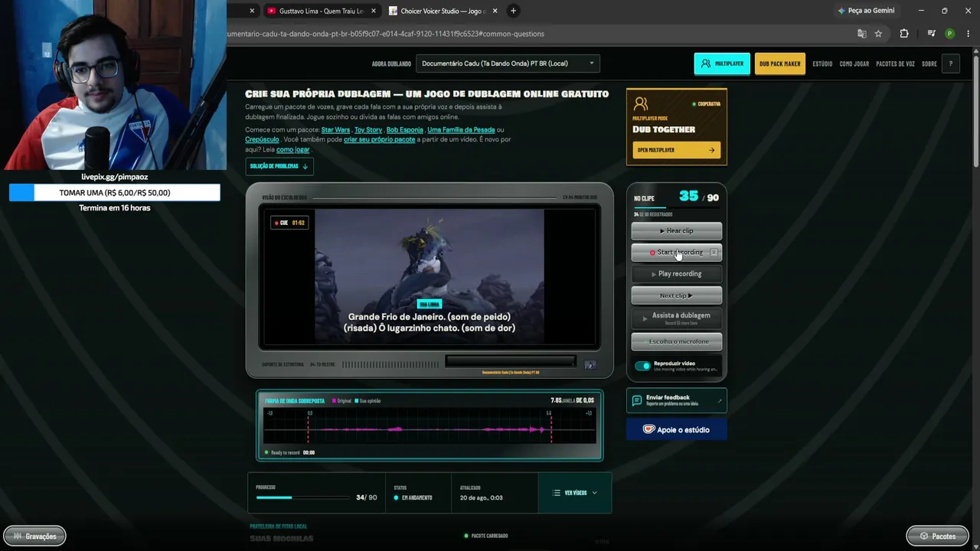
Task: Open the Sobre menu item
Action: tap(929, 64)
